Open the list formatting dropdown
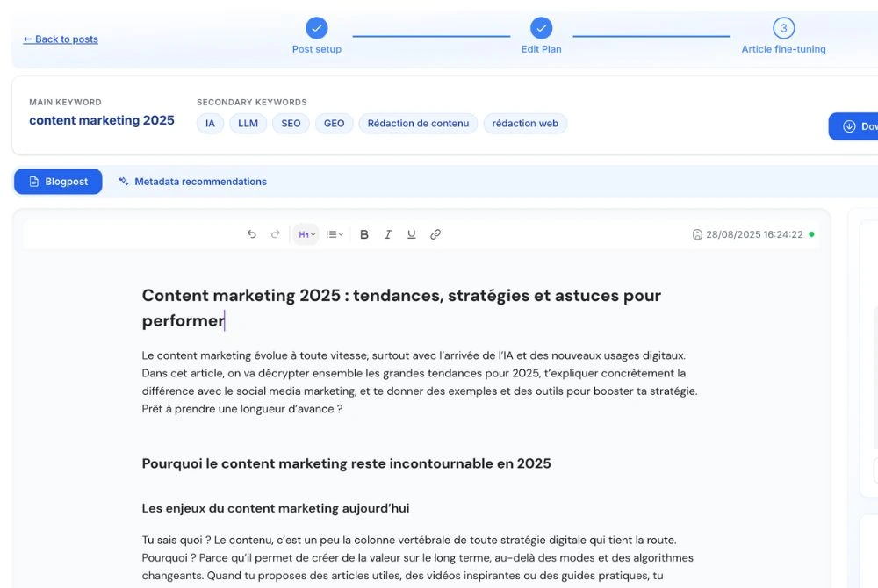Viewport: 878px width, 588px height. (334, 234)
